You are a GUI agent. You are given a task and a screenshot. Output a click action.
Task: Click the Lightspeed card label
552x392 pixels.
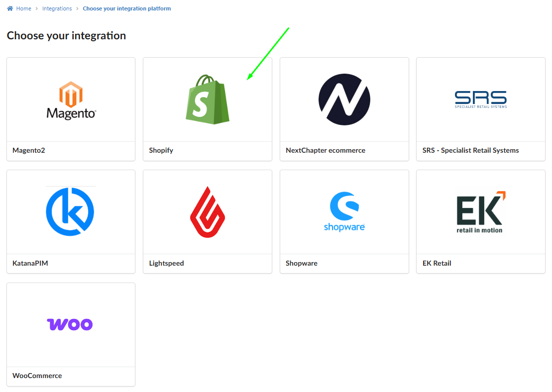166,263
